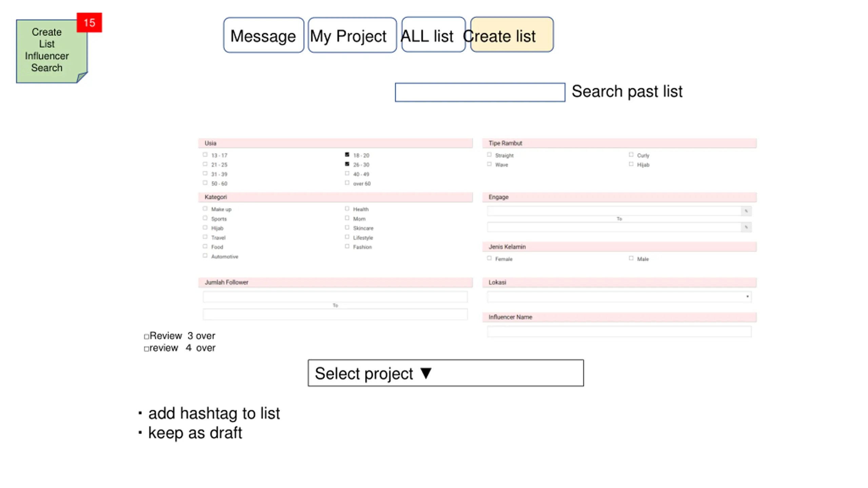
Task: Click the Usia section header
Action: (x=335, y=143)
